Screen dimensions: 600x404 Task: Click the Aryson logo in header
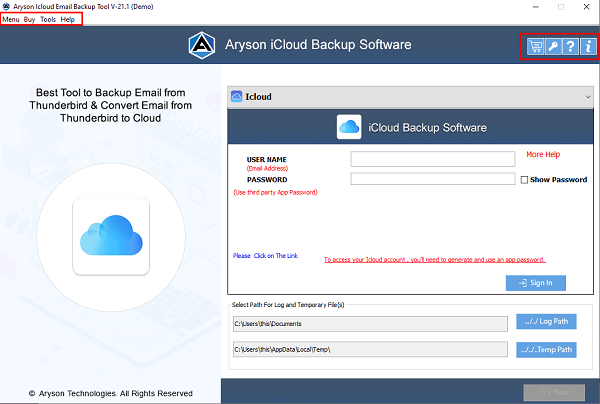(202, 45)
